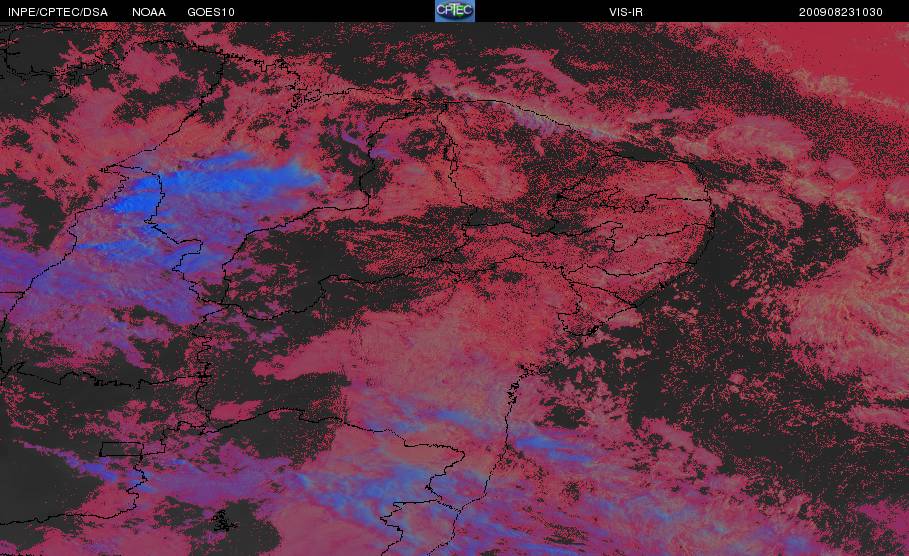Viewport: 909px width, 556px height.
Task: Select the easternmost tip of the Brazilian coastline
Action: pyautogui.click(x=712, y=216)
